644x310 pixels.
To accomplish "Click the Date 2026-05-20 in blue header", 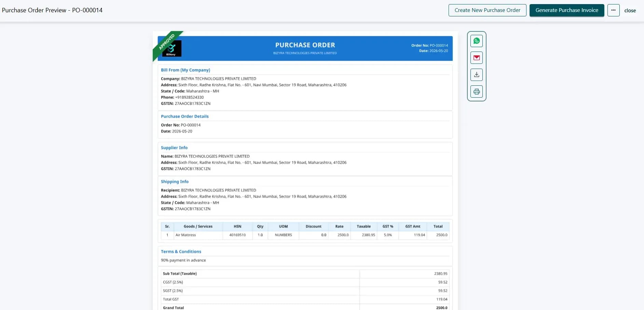I will pos(434,51).
